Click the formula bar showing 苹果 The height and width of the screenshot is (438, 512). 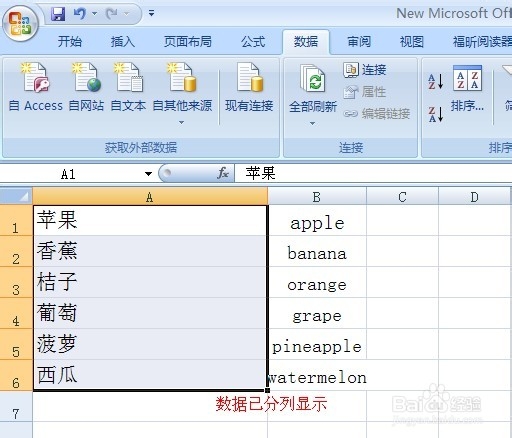click(x=373, y=173)
